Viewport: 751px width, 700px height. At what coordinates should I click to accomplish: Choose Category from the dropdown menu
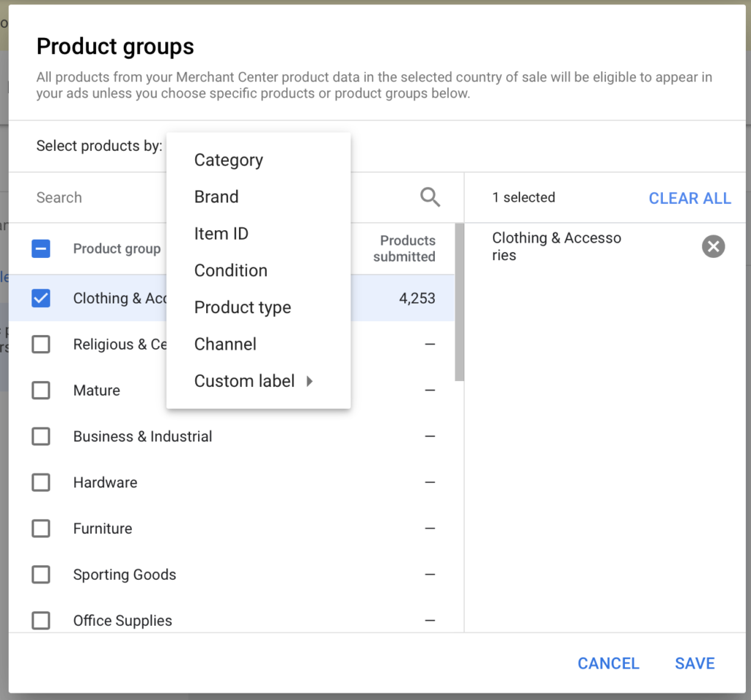click(x=259, y=160)
